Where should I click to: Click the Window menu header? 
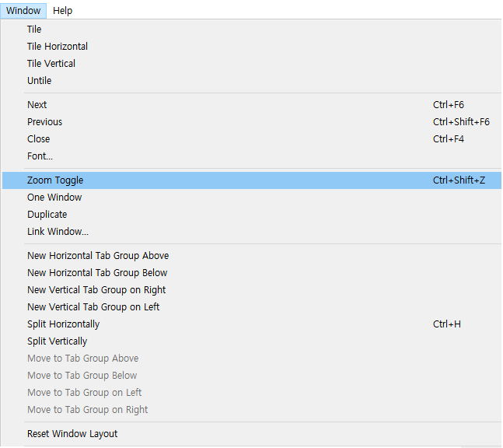23,11
